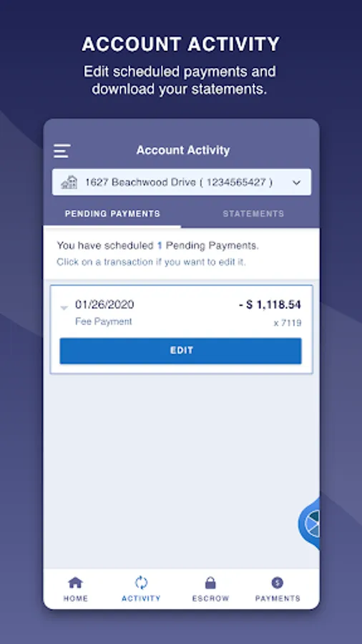
Task: Expand the property selector chevron
Action: [297, 182]
